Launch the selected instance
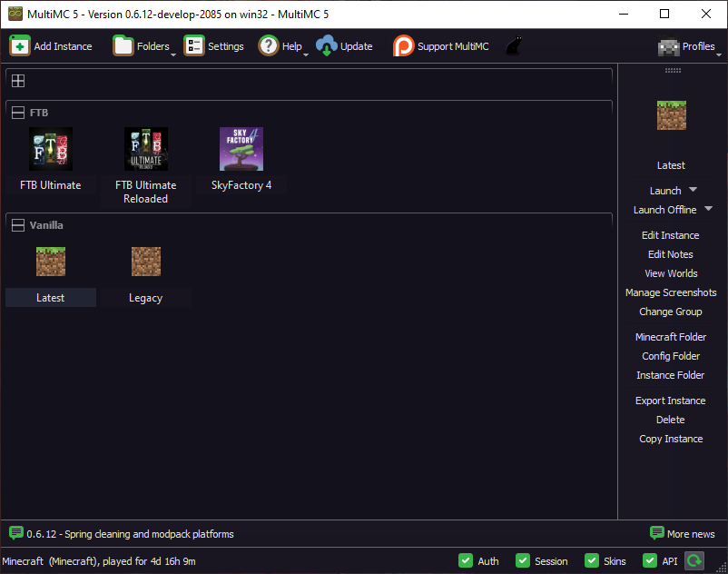 click(665, 191)
